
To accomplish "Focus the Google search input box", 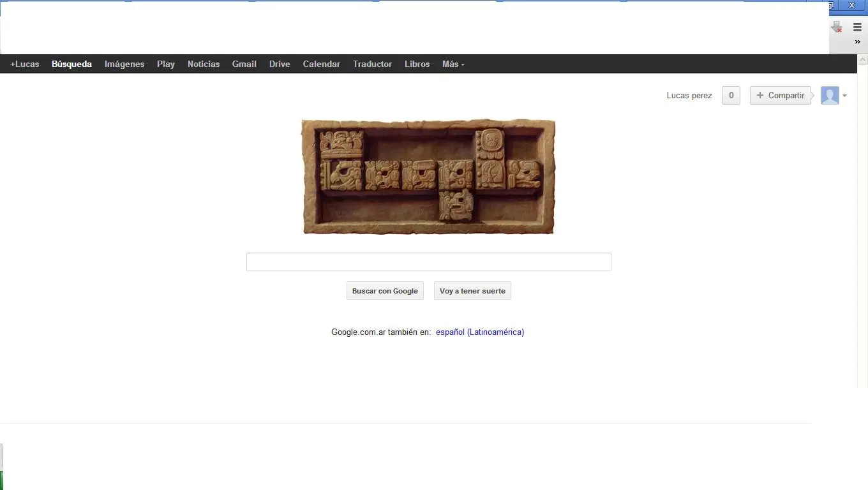I will 429,262.
